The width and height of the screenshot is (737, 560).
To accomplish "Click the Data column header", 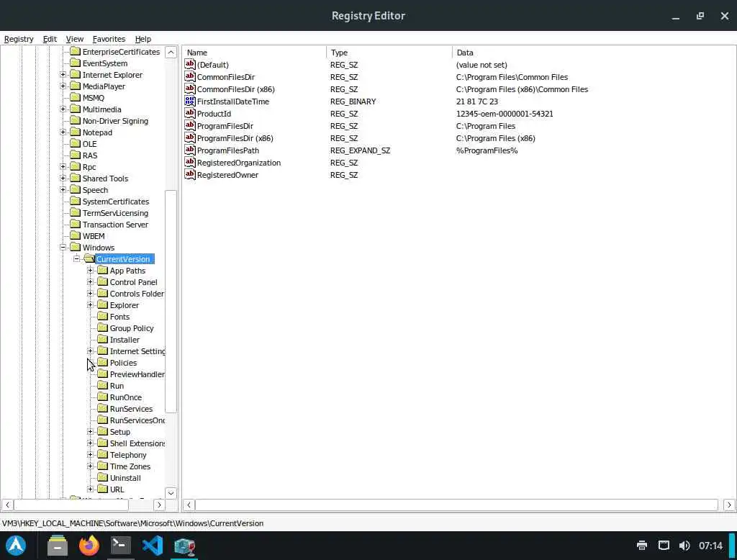I will click(x=594, y=53).
